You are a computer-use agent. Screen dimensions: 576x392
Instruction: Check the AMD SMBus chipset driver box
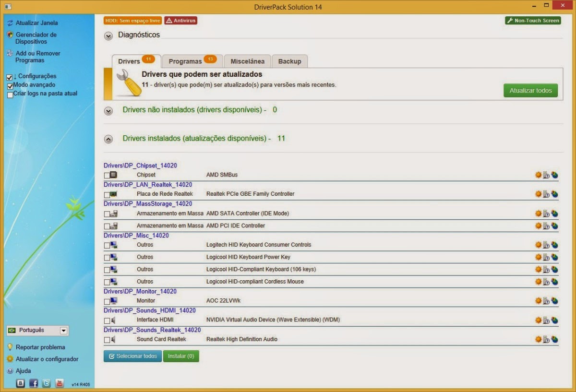pos(107,175)
